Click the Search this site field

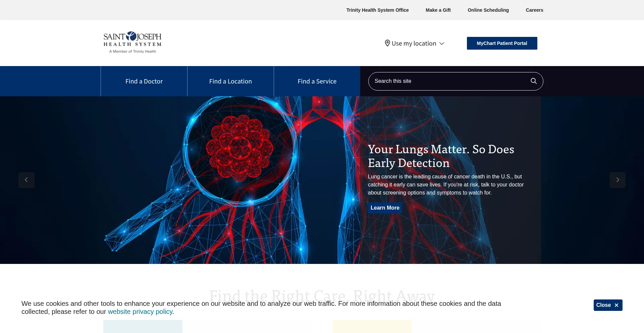coord(449,81)
